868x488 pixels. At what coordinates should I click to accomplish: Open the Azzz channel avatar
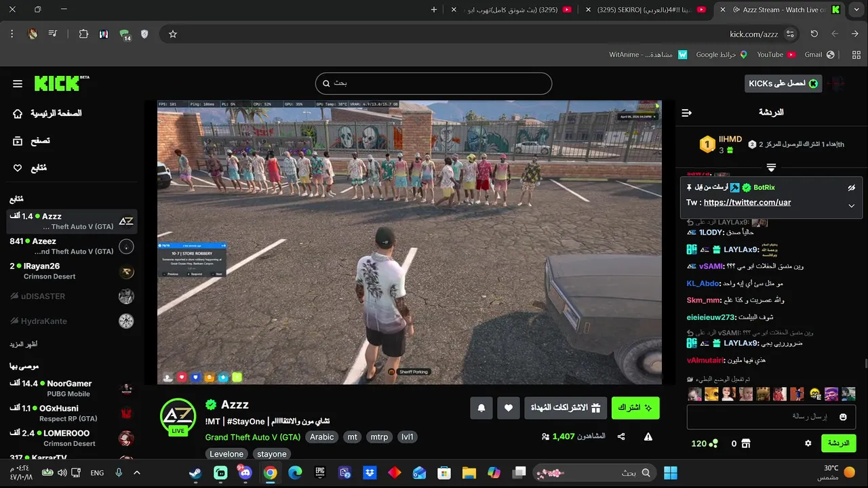tap(178, 416)
